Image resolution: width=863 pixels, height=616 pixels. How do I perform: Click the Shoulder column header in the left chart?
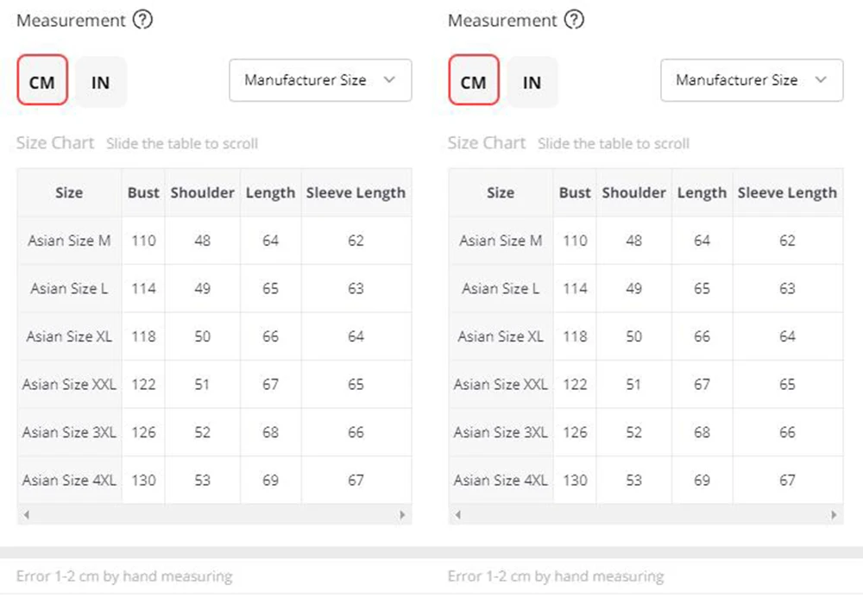click(x=202, y=192)
